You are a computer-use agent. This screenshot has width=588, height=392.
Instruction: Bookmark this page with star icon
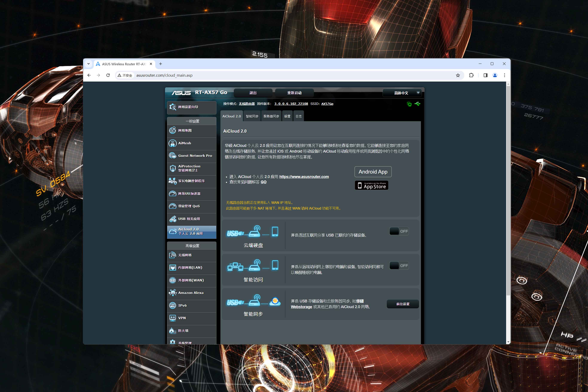coord(458,75)
